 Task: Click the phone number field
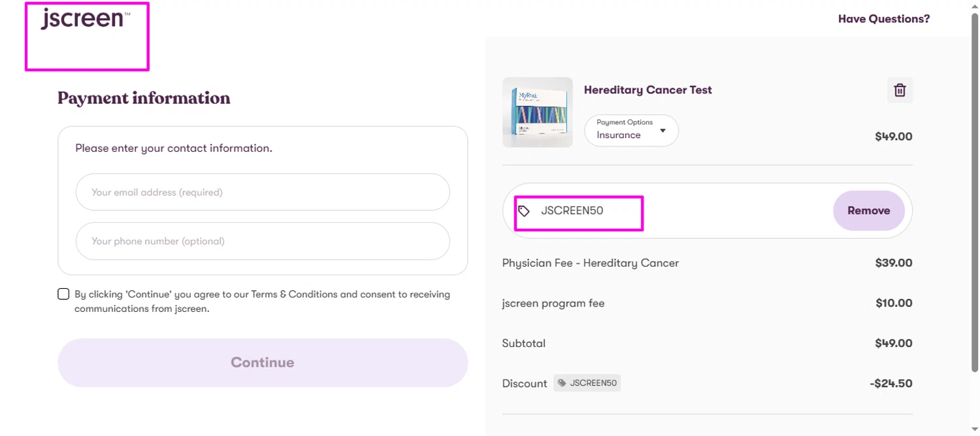(x=263, y=241)
